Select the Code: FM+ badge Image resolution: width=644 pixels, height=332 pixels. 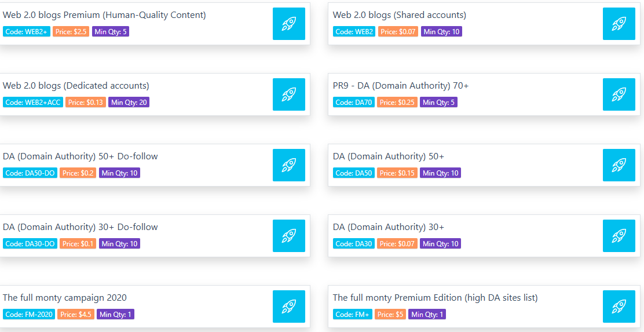[x=352, y=315]
